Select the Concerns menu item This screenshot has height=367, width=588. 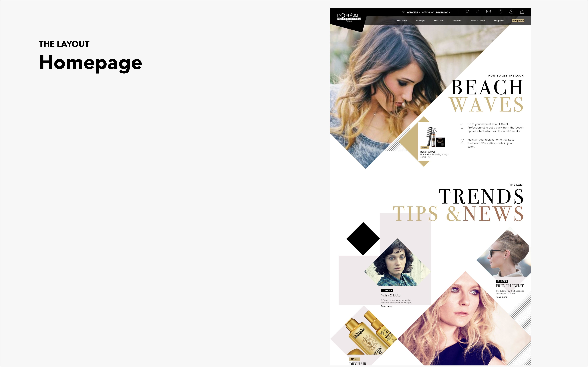pyautogui.click(x=457, y=21)
